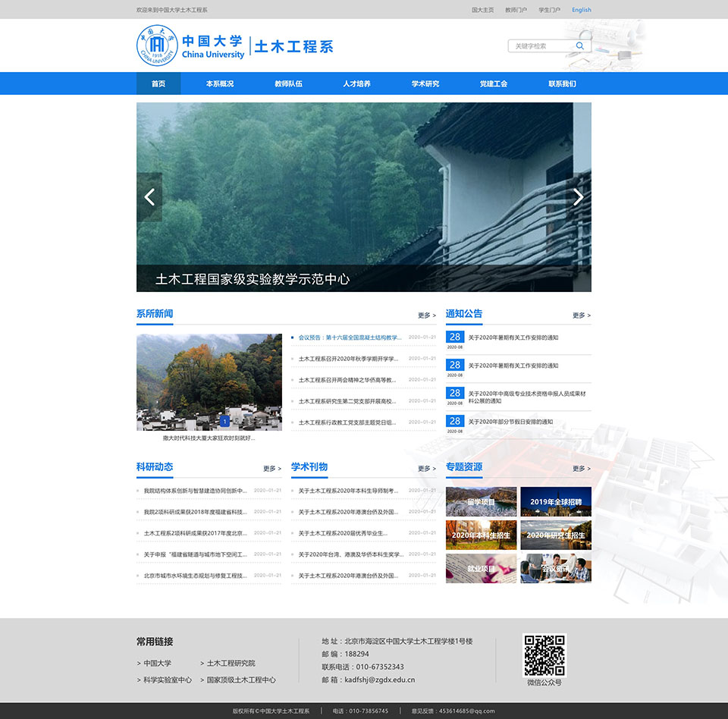Expand 更多 in 专题资源 section
Image resolution: width=728 pixels, height=719 pixels.
(x=581, y=469)
